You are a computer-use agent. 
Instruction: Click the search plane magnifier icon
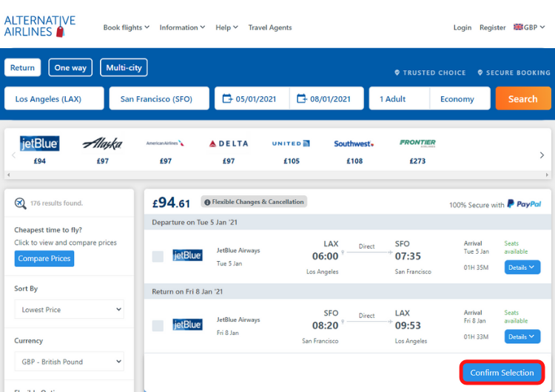coord(20,203)
